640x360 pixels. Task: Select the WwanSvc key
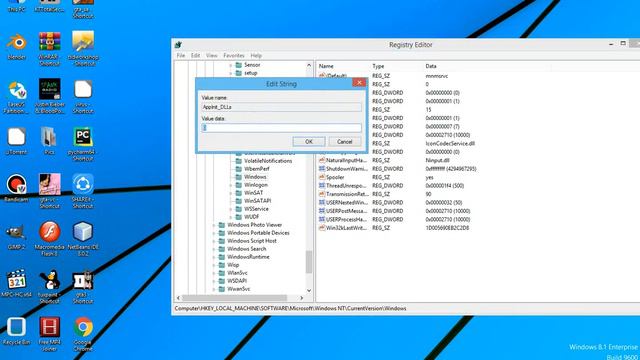click(238, 289)
